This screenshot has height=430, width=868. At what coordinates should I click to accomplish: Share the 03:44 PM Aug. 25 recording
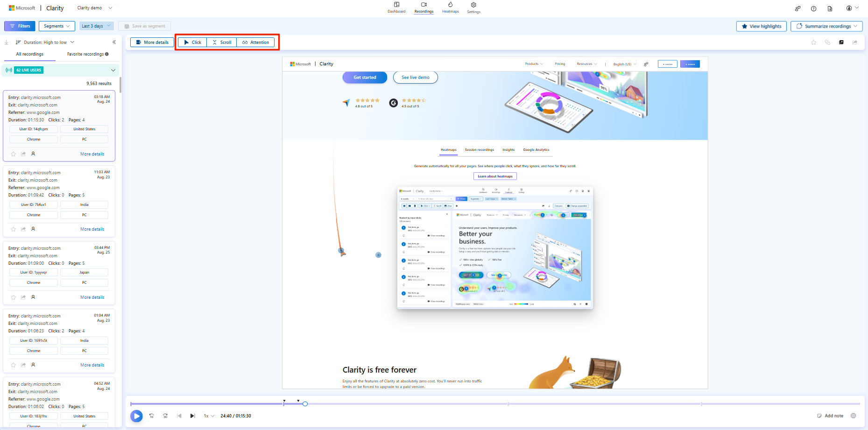(x=23, y=297)
